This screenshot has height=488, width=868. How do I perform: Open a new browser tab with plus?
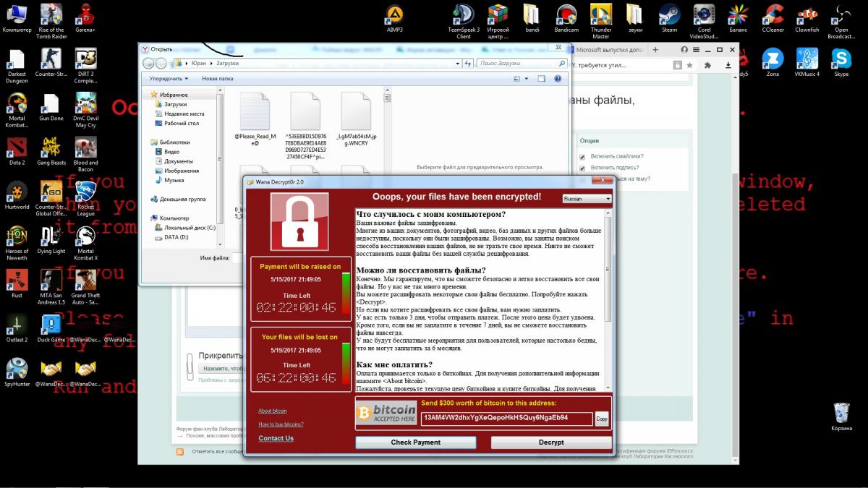point(655,50)
